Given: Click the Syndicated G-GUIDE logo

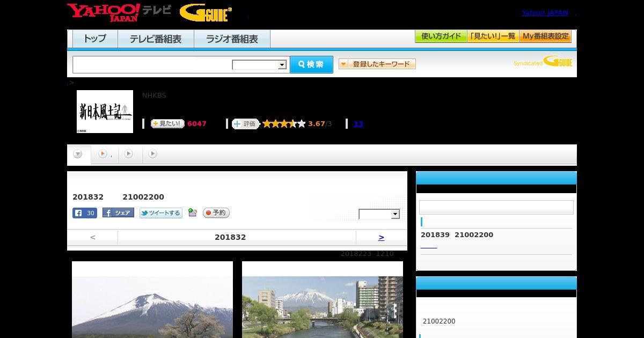Looking at the screenshot, I should 543,62.
